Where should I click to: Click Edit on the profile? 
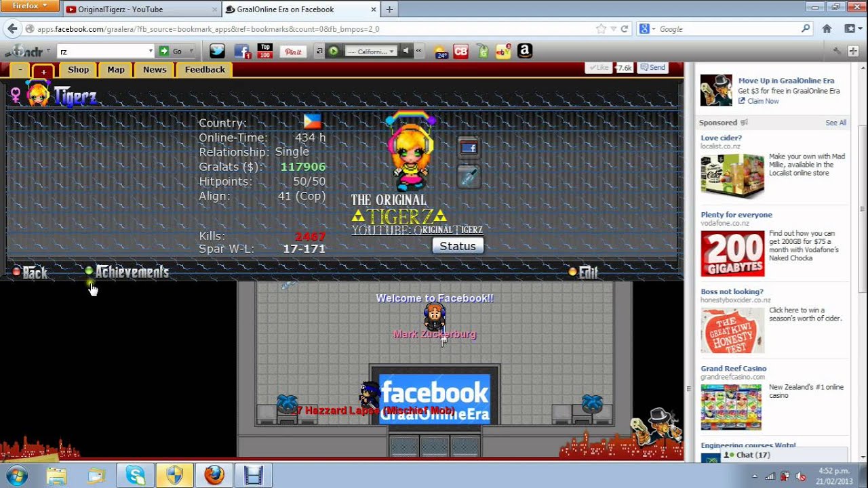coord(583,272)
